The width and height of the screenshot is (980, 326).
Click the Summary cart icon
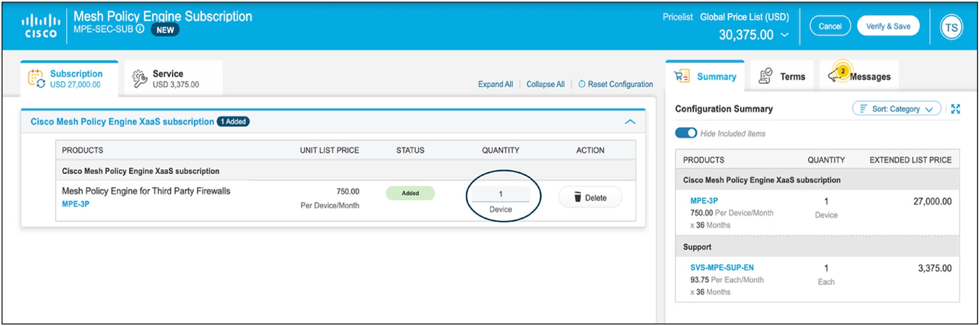pyautogui.click(x=682, y=76)
